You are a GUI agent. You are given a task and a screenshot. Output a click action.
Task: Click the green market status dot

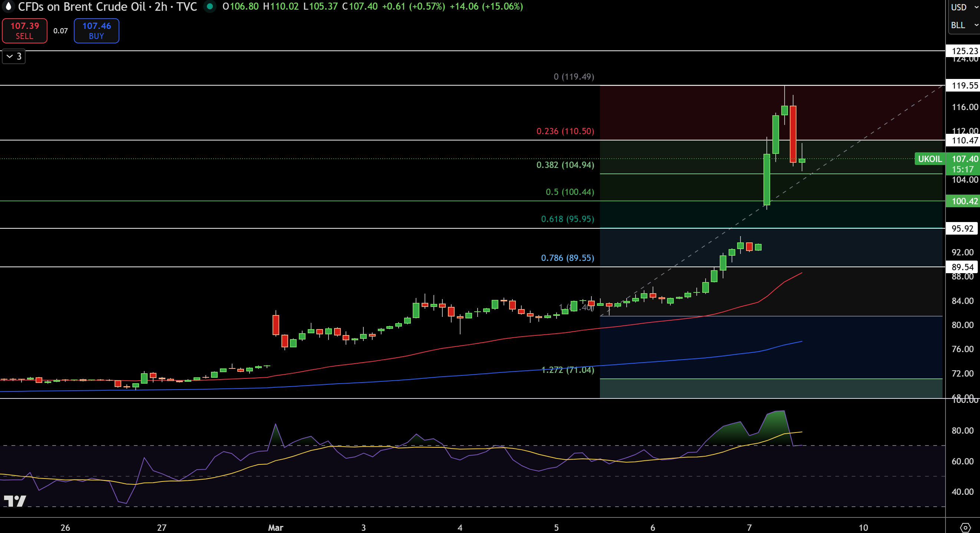pyautogui.click(x=209, y=6)
